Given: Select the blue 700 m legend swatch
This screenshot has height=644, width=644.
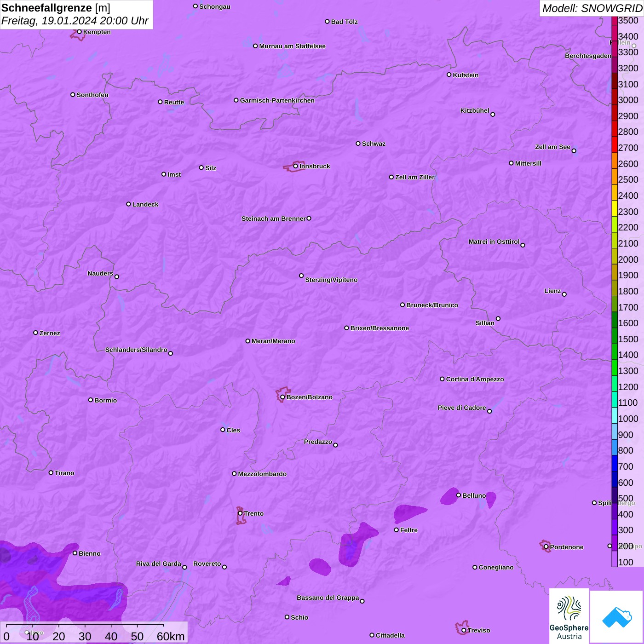Looking at the screenshot, I should (615, 463).
